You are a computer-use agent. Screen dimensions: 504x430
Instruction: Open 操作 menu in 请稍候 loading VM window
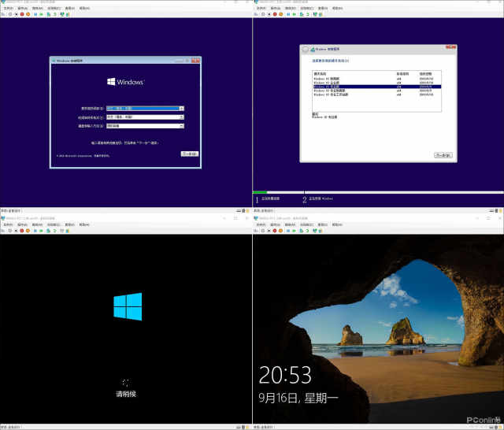click(x=22, y=224)
